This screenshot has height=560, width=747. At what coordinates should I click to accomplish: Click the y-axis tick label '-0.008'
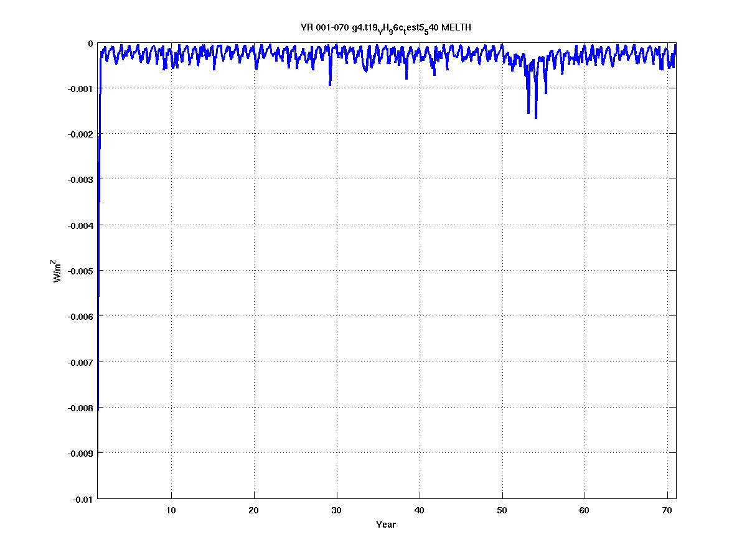tap(81, 408)
